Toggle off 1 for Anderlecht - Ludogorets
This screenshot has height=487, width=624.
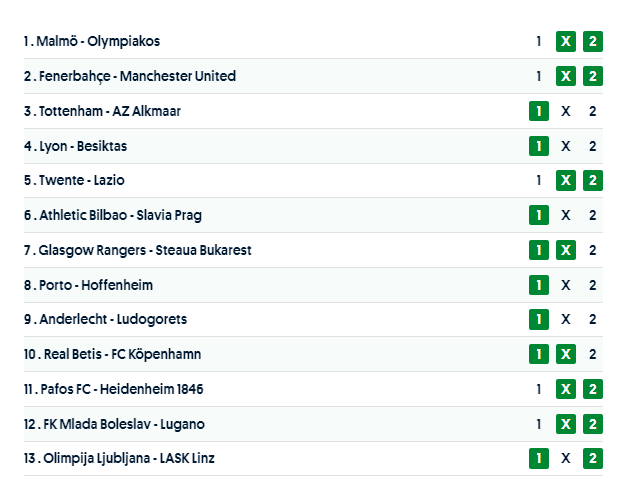[538, 319]
